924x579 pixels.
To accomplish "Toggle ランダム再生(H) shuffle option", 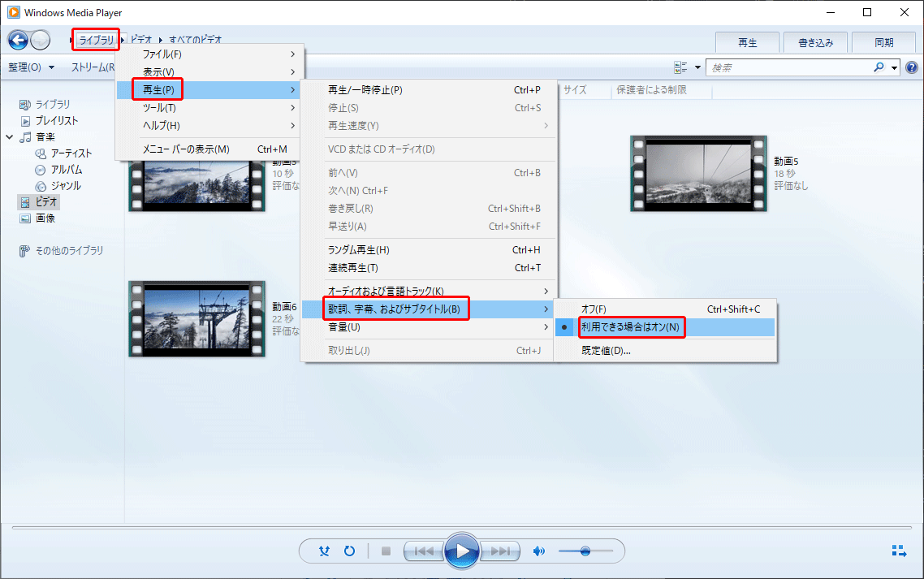I will [x=358, y=250].
